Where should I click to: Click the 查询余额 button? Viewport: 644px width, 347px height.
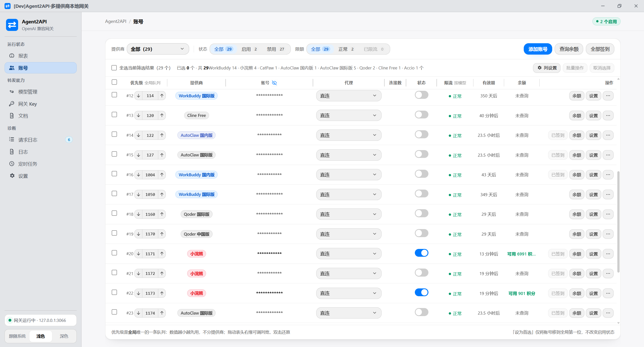pyautogui.click(x=569, y=49)
